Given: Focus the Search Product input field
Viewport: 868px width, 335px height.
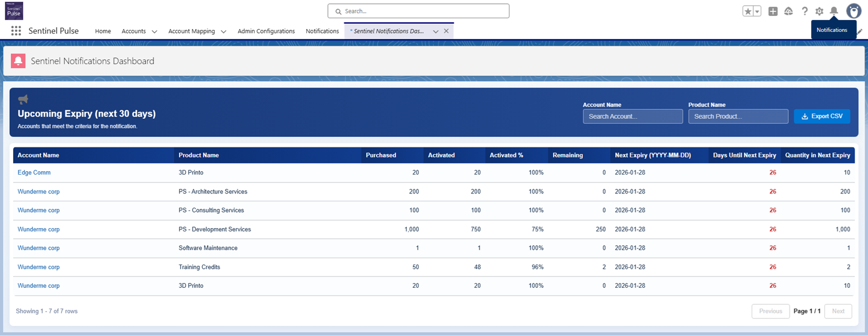Looking at the screenshot, I should [738, 117].
